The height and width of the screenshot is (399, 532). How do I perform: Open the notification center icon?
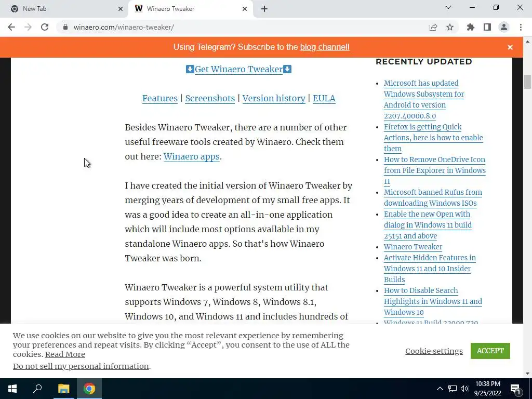515,389
